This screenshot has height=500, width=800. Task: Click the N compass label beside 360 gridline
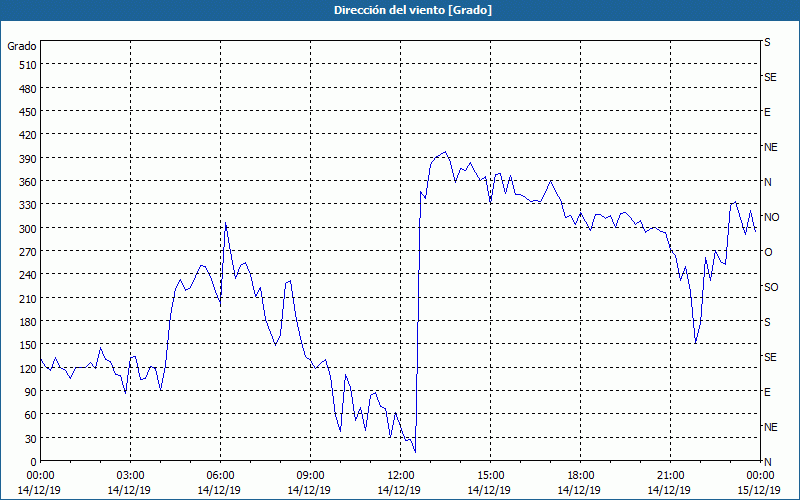point(767,182)
